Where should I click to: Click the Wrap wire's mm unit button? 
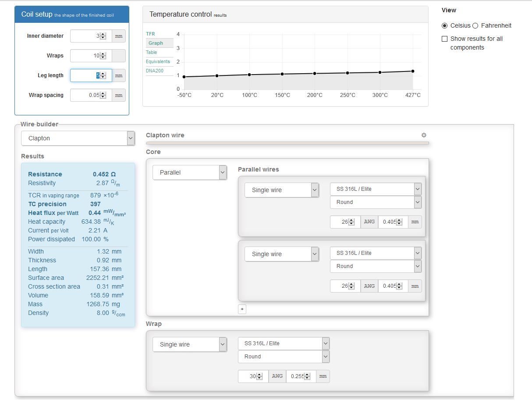tap(323, 376)
